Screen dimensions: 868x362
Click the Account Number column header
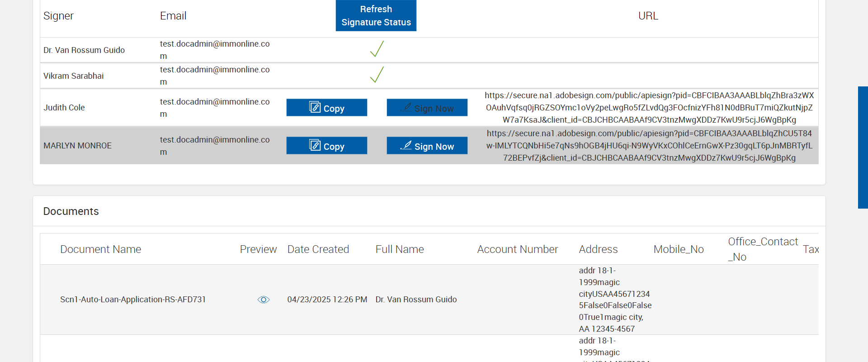click(518, 249)
